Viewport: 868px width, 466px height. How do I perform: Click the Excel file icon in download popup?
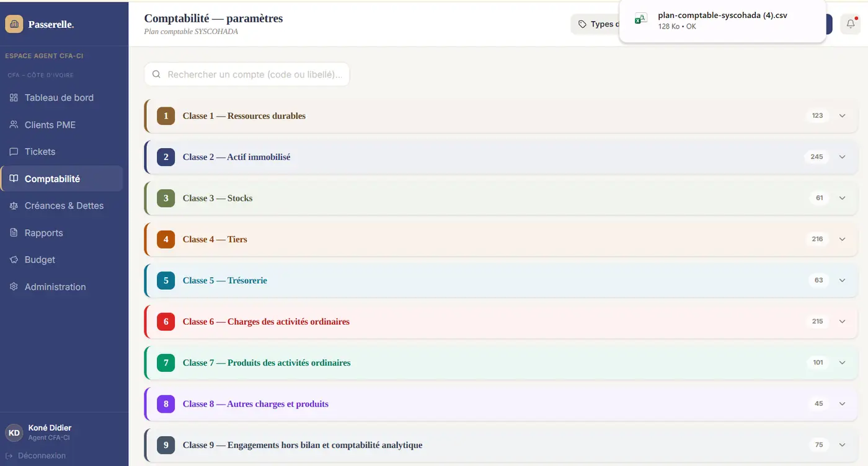click(641, 20)
